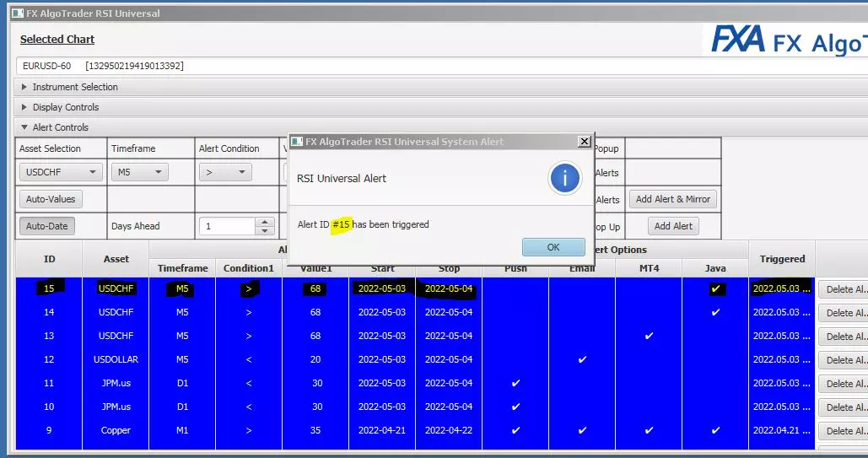Toggle the Auto-Date button
868x458 pixels.
click(x=46, y=226)
